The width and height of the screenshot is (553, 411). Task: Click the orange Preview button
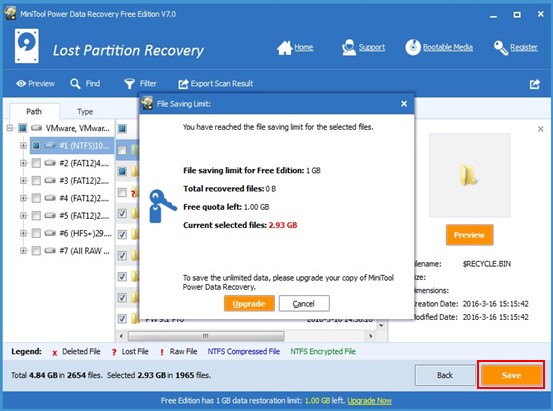469,235
